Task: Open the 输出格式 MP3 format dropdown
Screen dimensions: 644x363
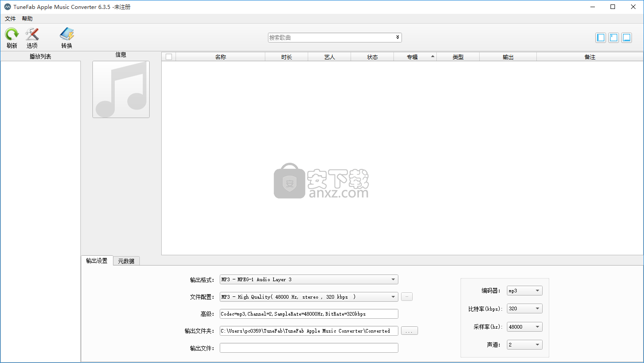Action: [309, 279]
